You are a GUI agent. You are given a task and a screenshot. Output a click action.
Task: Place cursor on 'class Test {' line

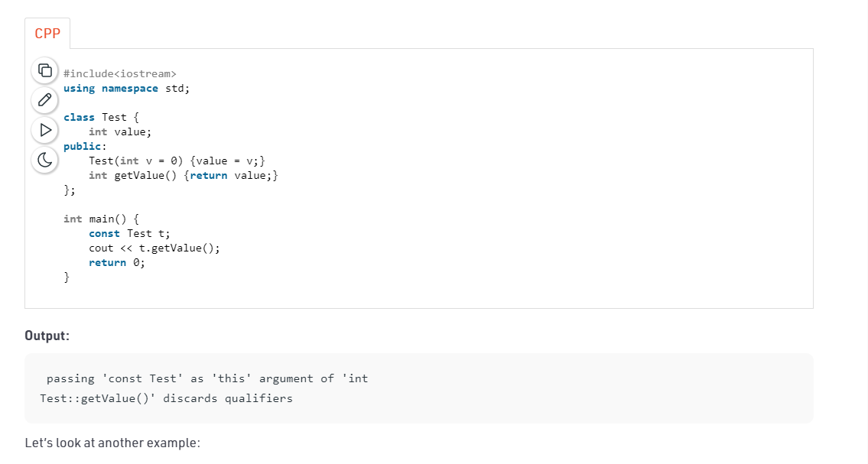[101, 117]
